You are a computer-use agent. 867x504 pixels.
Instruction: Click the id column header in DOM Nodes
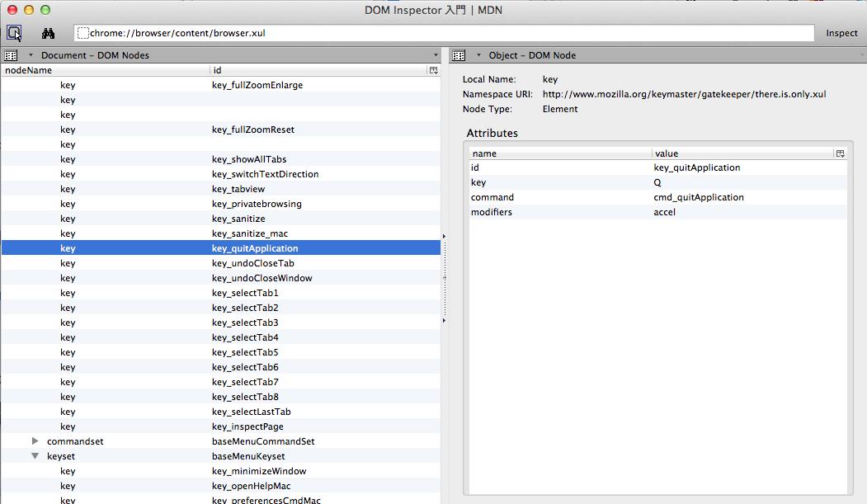(318, 70)
